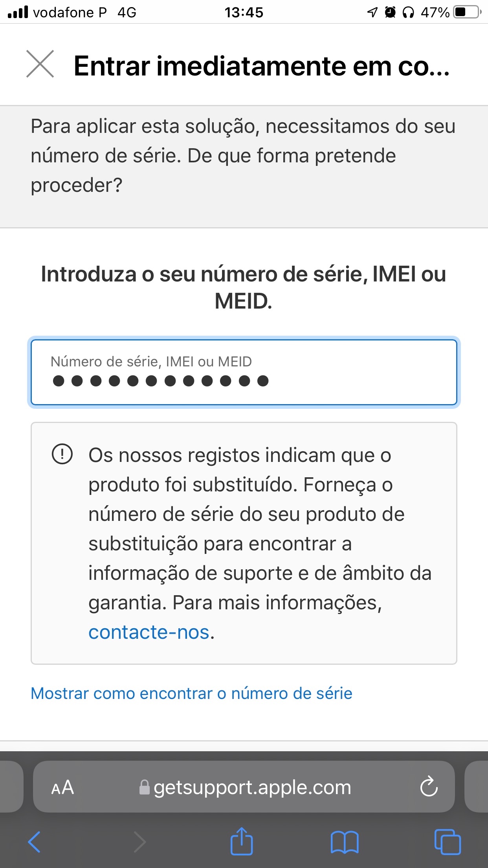This screenshot has height=868, width=488.
Task: Tap the location arrow status icon
Action: (372, 13)
